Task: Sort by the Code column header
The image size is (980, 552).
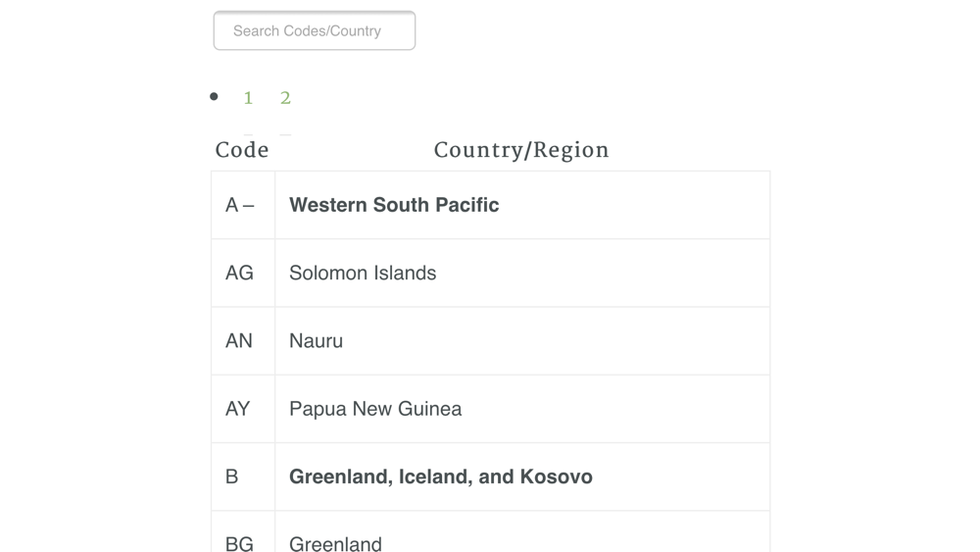Action: coord(242,150)
